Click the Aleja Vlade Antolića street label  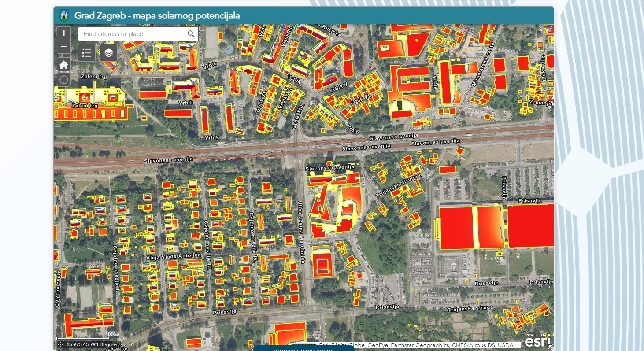point(174,256)
